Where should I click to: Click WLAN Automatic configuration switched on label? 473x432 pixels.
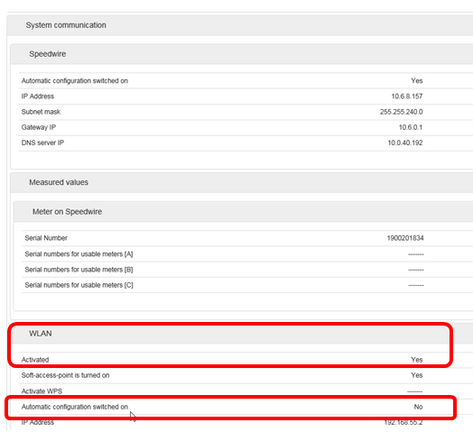click(x=75, y=407)
